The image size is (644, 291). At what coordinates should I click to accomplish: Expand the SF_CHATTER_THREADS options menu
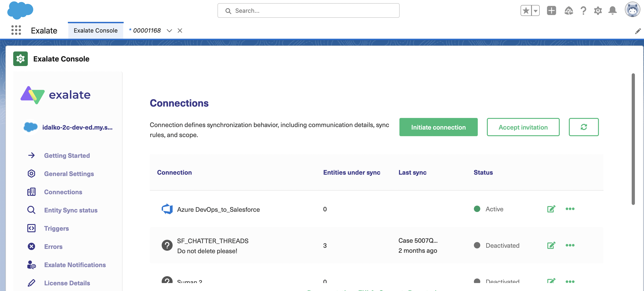click(x=570, y=245)
